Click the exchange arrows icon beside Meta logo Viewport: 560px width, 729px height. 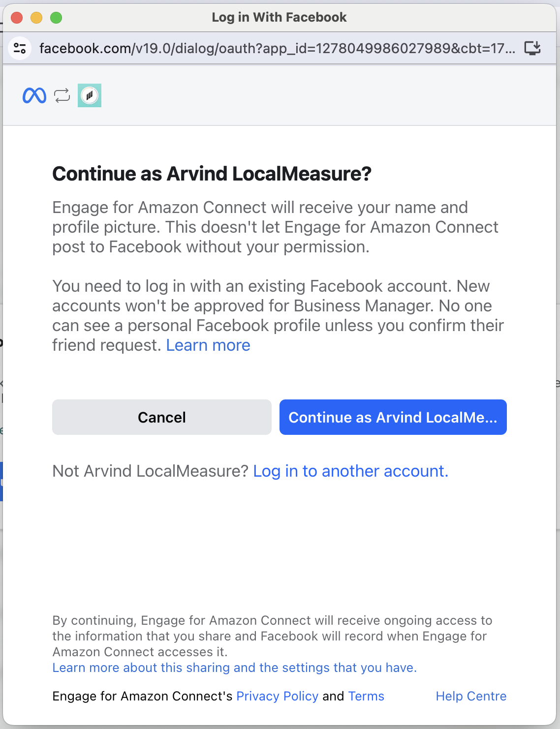62,95
